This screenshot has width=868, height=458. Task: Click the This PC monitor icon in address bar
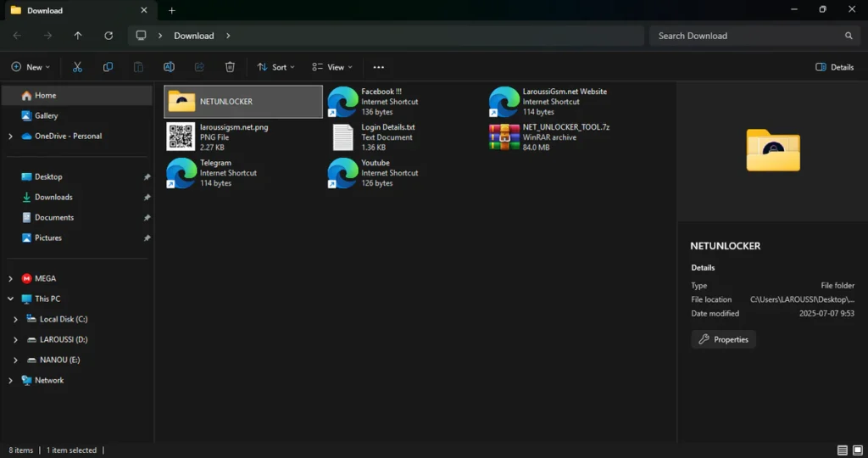pyautogui.click(x=142, y=36)
